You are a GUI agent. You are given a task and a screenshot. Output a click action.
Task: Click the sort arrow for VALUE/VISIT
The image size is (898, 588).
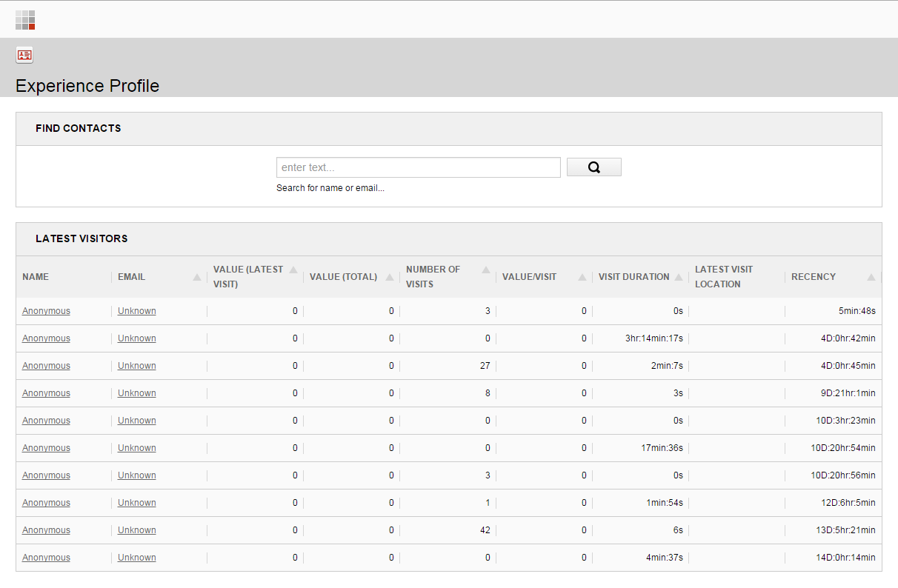(x=582, y=276)
